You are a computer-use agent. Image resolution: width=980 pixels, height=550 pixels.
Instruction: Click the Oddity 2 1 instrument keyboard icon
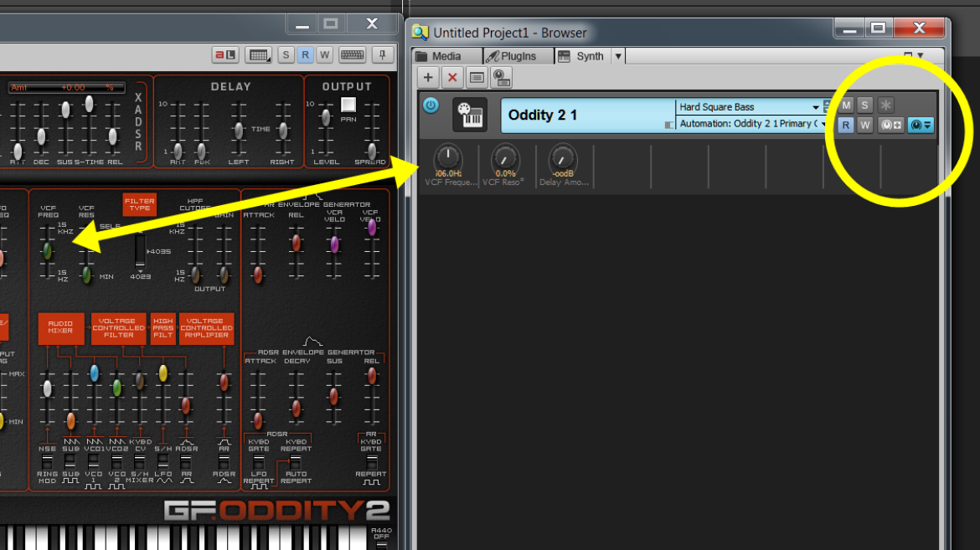tap(470, 115)
